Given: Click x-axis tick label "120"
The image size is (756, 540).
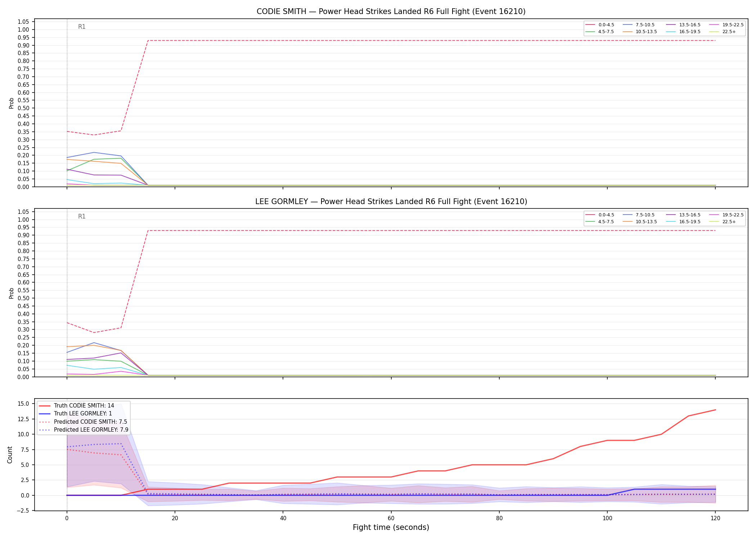Looking at the screenshot, I should [715, 518].
